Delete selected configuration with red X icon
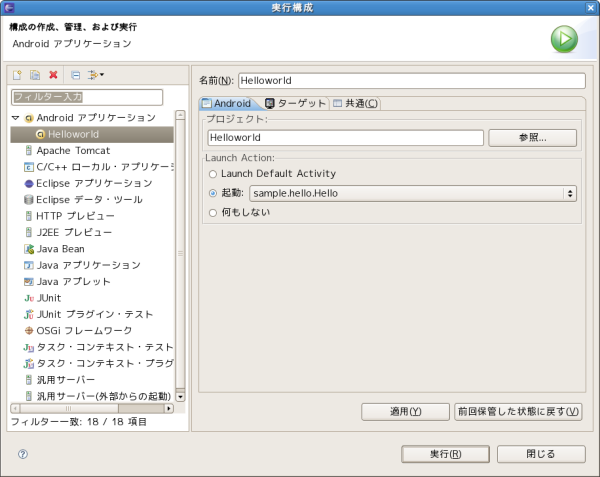Image resolution: width=600 pixels, height=477 pixels. click(53, 75)
